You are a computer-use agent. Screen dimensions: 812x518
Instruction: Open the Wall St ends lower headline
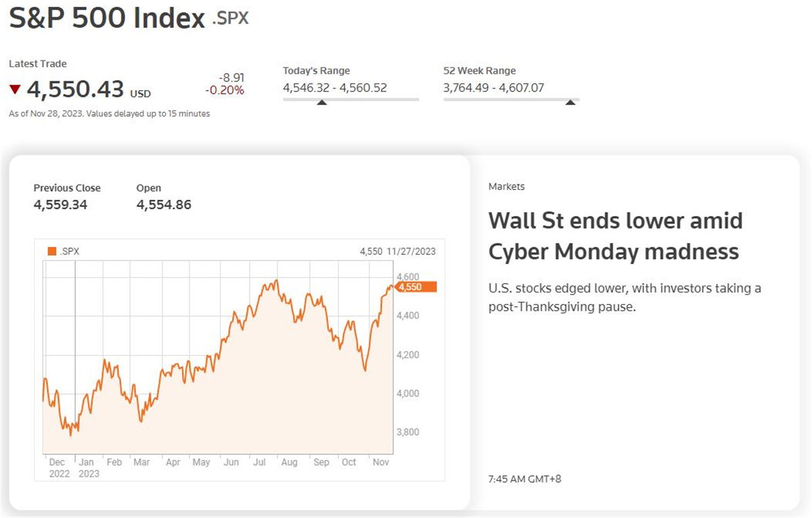(615, 236)
